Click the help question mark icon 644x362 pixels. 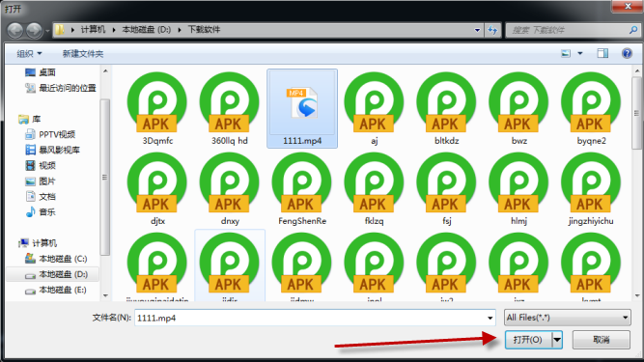(x=627, y=53)
